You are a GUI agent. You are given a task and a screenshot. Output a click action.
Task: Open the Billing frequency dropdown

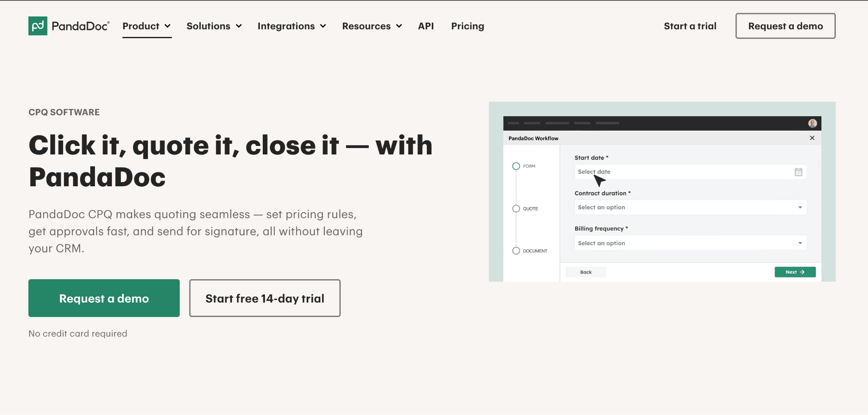pos(690,243)
